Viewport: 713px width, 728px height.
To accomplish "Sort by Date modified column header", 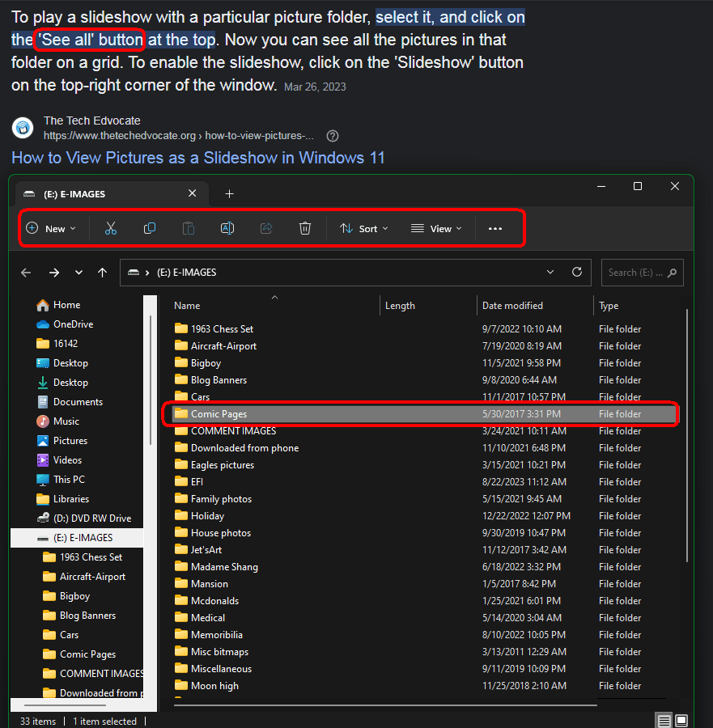I will click(x=512, y=306).
